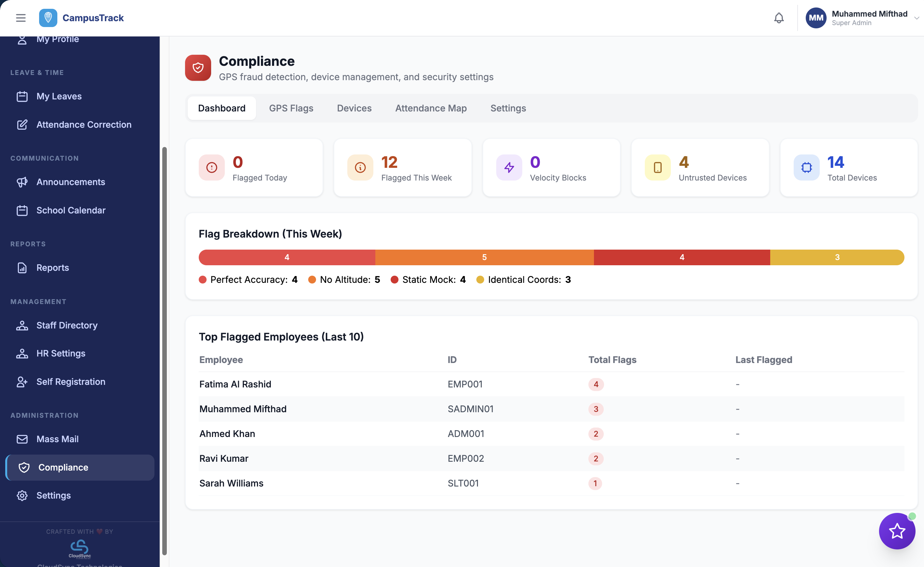Open the Attendance Map tab
This screenshot has width=924, height=567.
tap(430, 108)
